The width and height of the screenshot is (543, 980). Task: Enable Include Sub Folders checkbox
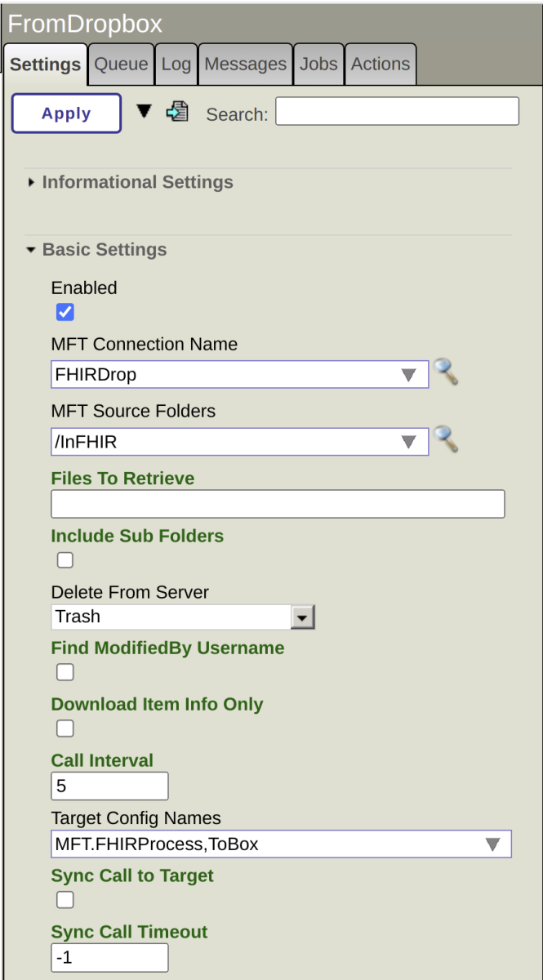(65, 560)
